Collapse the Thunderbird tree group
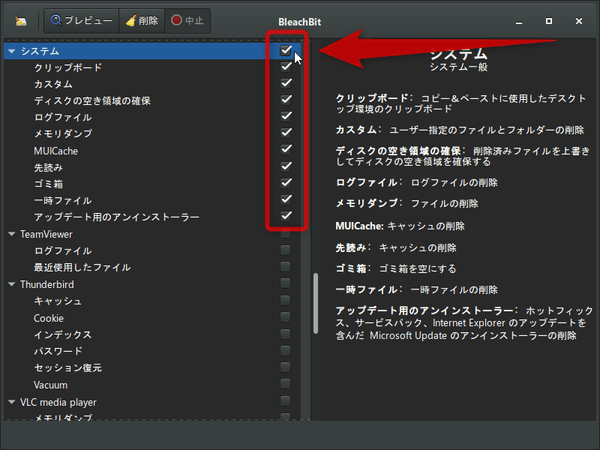This screenshot has width=600, height=450. [11, 284]
